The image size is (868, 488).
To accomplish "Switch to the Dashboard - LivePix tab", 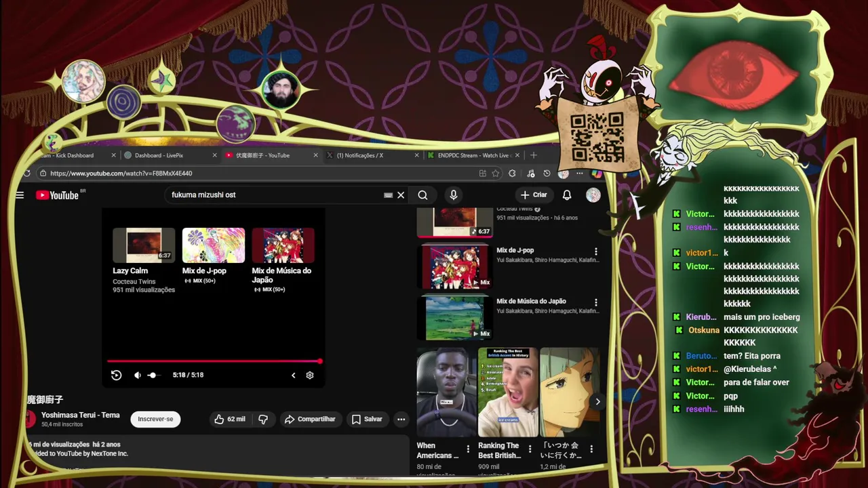I will (x=170, y=155).
